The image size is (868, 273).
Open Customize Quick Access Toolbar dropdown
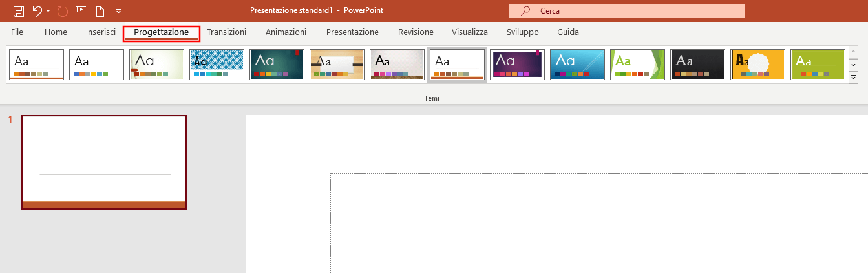[118, 11]
